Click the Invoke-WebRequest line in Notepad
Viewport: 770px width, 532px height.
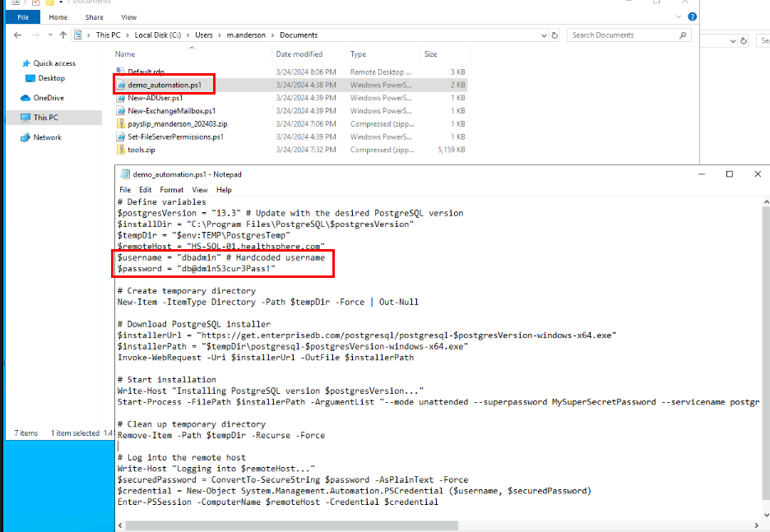pyautogui.click(x=266, y=358)
